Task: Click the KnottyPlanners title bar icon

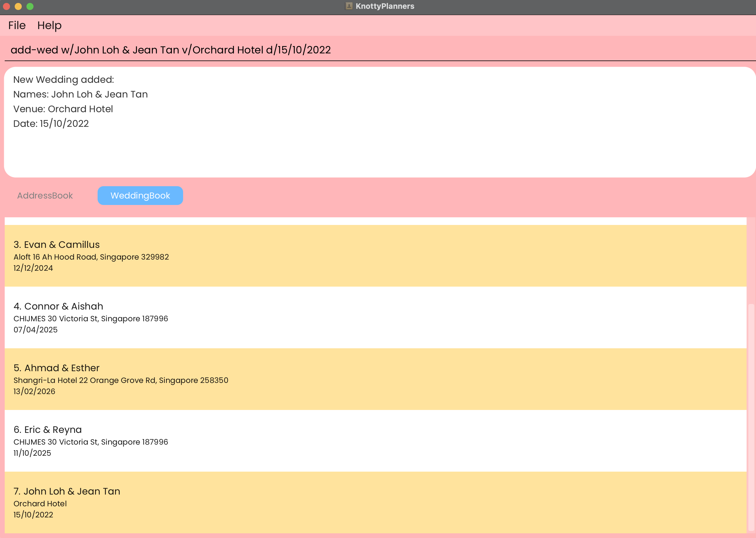Action: (x=349, y=6)
